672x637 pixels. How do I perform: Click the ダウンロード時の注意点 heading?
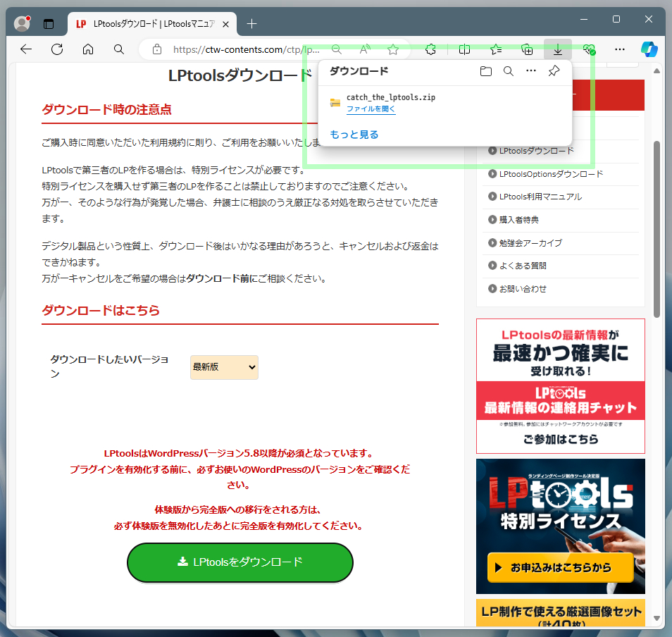[x=106, y=110]
